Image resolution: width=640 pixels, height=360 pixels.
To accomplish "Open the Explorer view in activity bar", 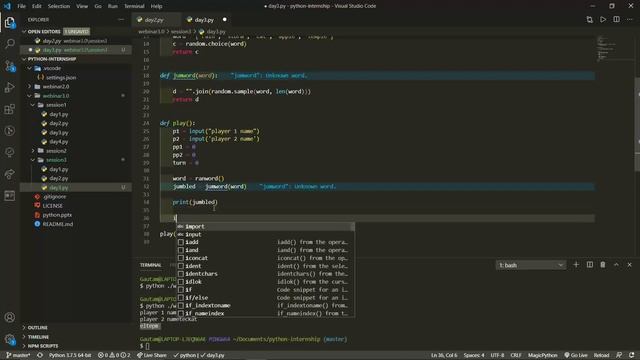I will click(10, 22).
